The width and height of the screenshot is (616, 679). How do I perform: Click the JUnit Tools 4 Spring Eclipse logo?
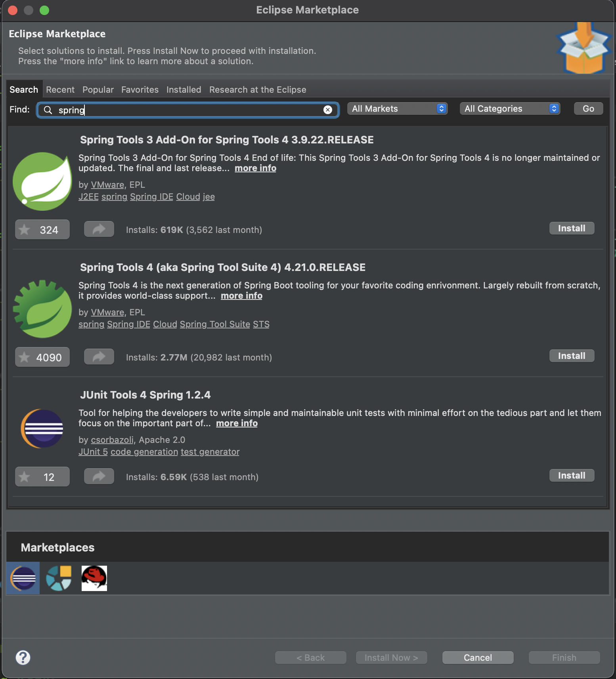click(42, 429)
